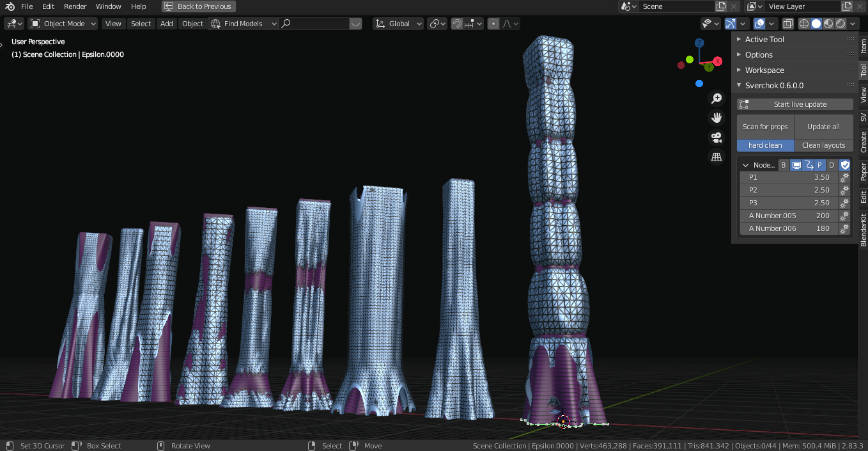The image size is (868, 451).
Task: Switch to material preview shading
Action: coord(828,24)
